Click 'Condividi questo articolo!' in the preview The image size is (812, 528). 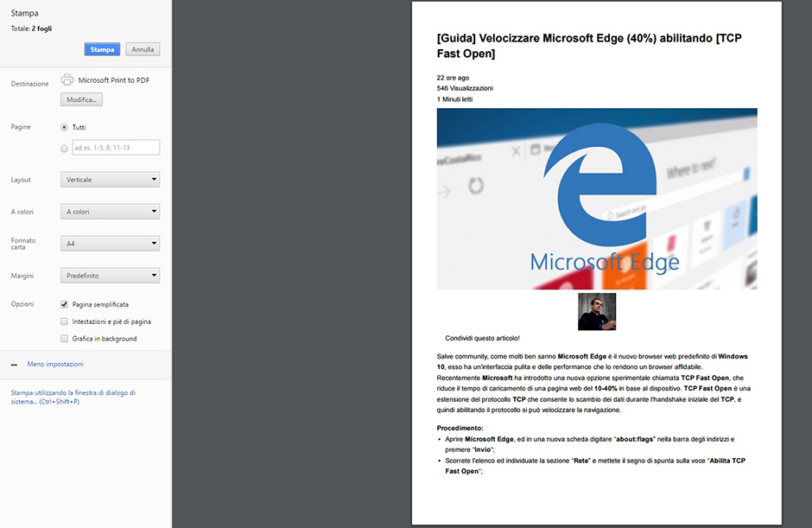pyautogui.click(x=482, y=338)
